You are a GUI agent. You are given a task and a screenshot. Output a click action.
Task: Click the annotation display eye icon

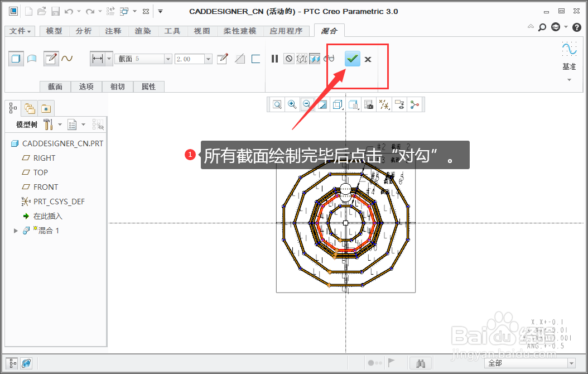pyautogui.click(x=399, y=104)
